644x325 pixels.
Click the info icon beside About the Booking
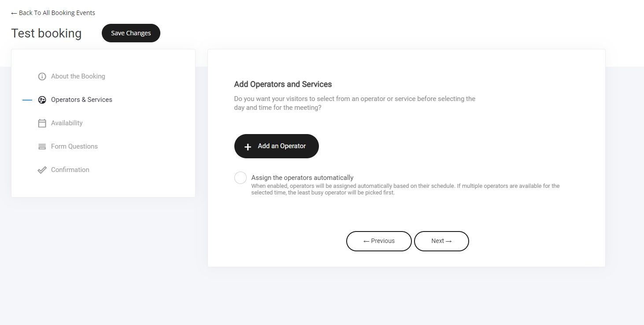click(42, 77)
